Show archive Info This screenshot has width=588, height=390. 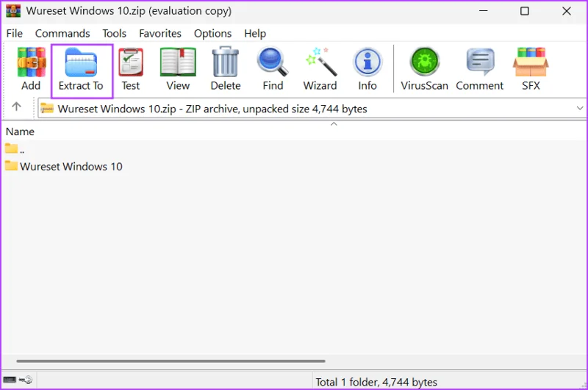367,69
